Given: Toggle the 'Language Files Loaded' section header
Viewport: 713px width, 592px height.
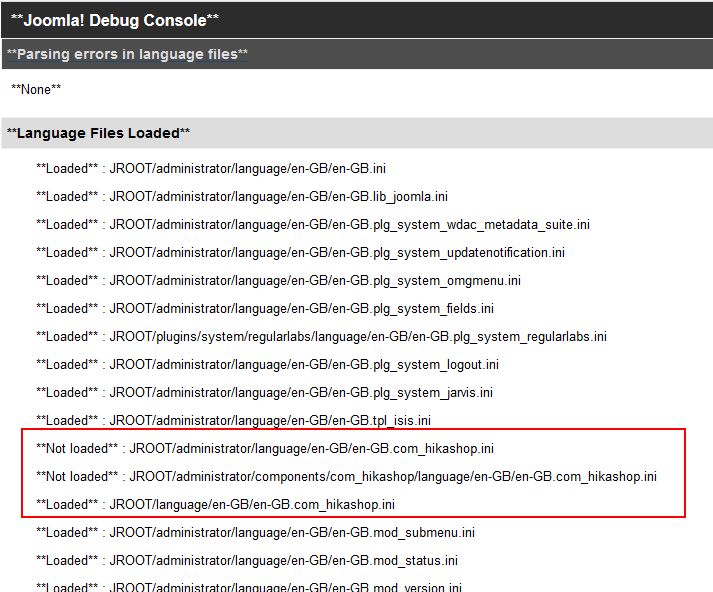Looking at the screenshot, I should (x=356, y=133).
